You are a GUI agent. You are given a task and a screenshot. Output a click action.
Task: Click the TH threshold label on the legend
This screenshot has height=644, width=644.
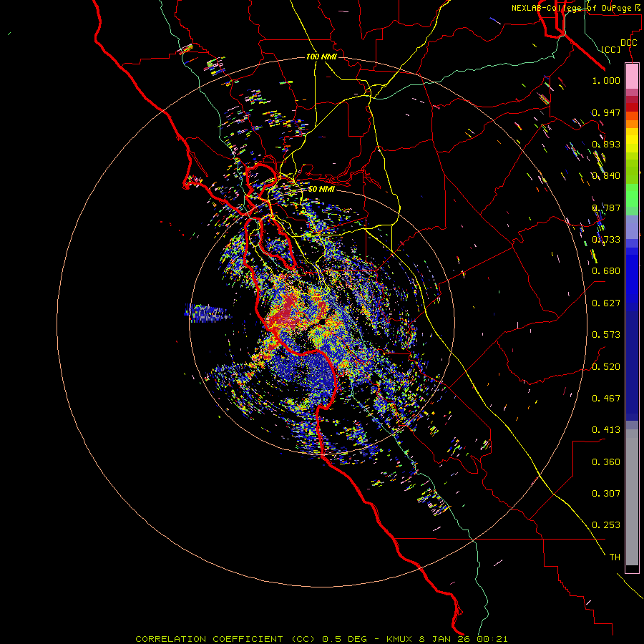(x=615, y=557)
